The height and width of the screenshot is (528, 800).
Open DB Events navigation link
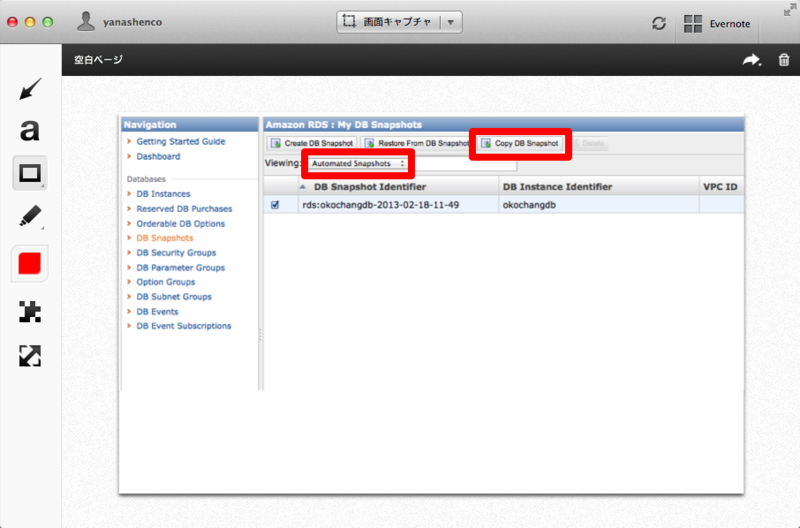click(157, 311)
